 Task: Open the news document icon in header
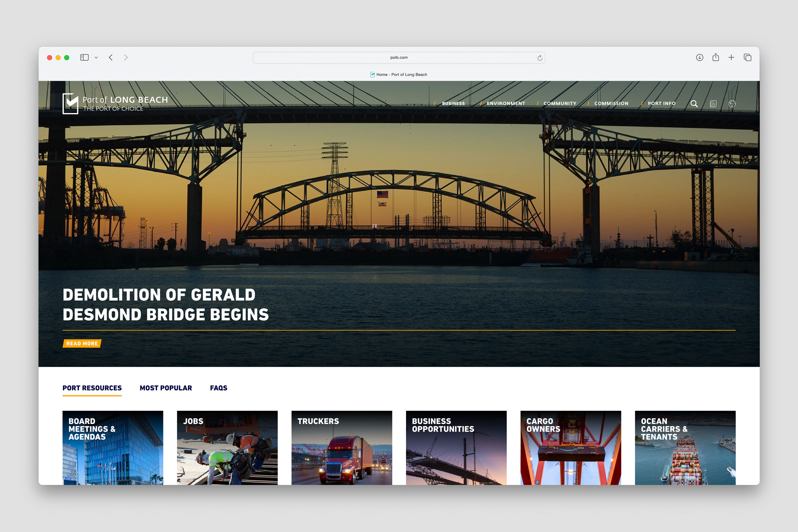coord(713,104)
